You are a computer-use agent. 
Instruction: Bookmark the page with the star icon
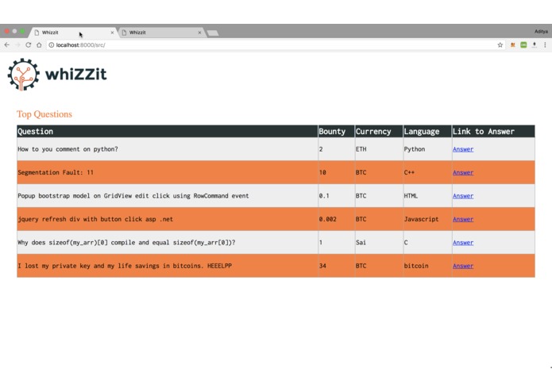click(x=500, y=45)
